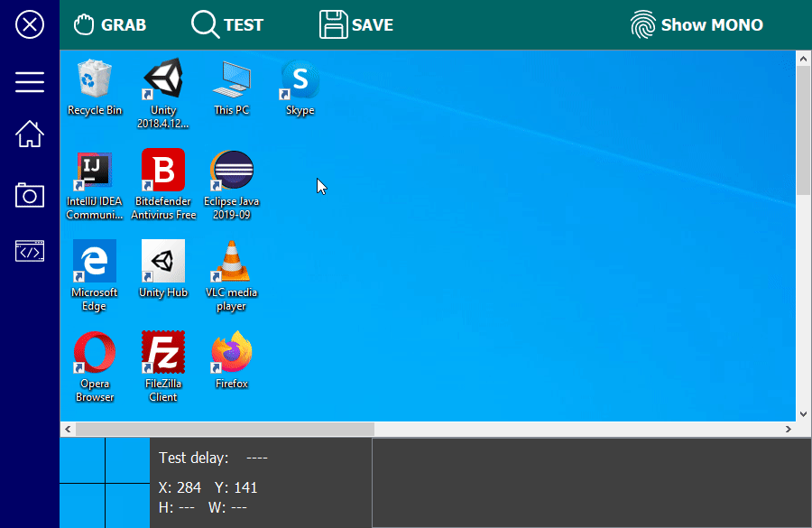The width and height of the screenshot is (812, 528).
Task: Select the Microsoft Edge desktop icon
Action: (x=94, y=275)
